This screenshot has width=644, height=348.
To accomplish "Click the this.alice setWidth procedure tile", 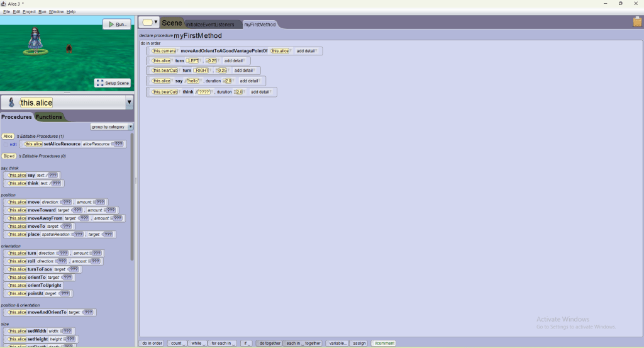I will coord(40,331).
